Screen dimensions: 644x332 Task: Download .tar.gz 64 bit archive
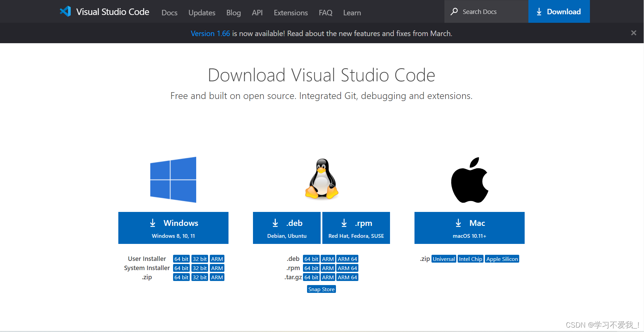click(x=311, y=277)
